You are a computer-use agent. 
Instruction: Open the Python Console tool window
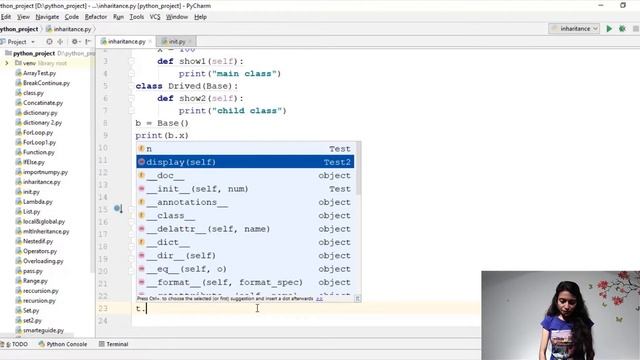63,344
